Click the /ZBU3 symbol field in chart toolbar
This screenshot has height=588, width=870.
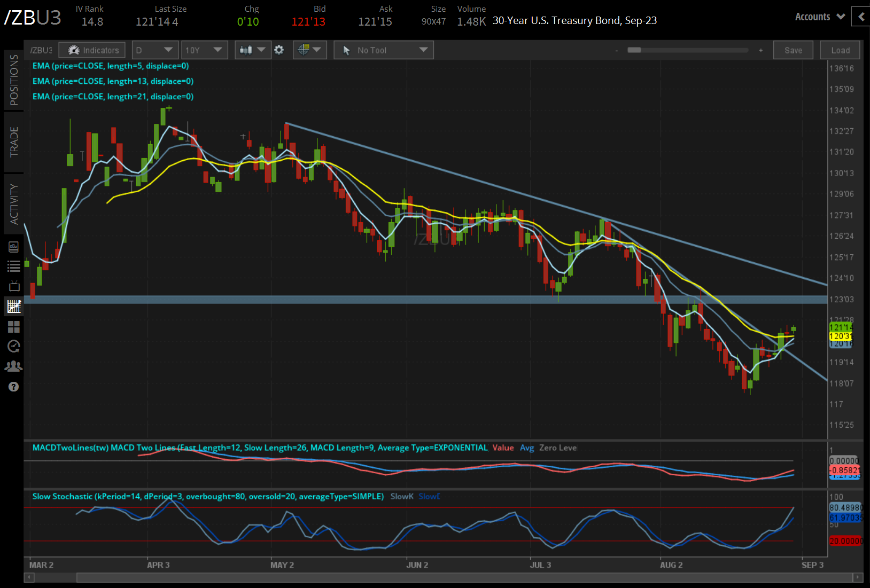click(41, 50)
